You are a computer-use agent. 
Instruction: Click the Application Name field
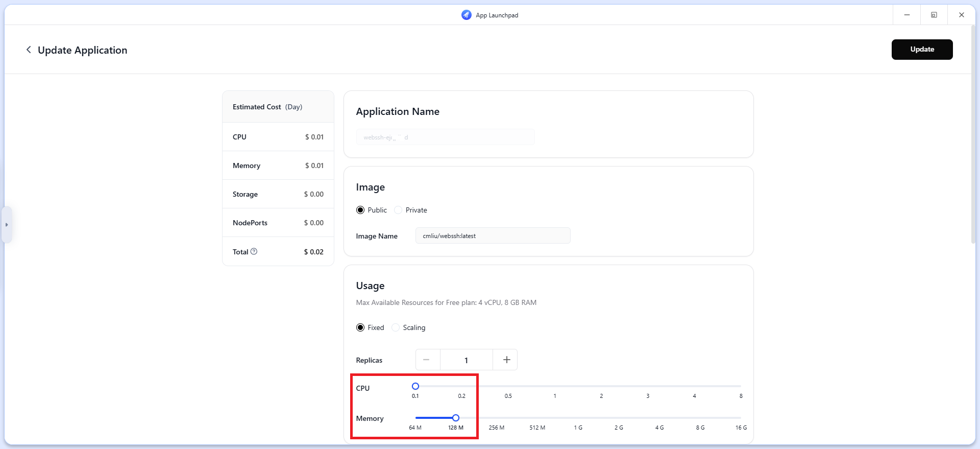pyautogui.click(x=445, y=137)
